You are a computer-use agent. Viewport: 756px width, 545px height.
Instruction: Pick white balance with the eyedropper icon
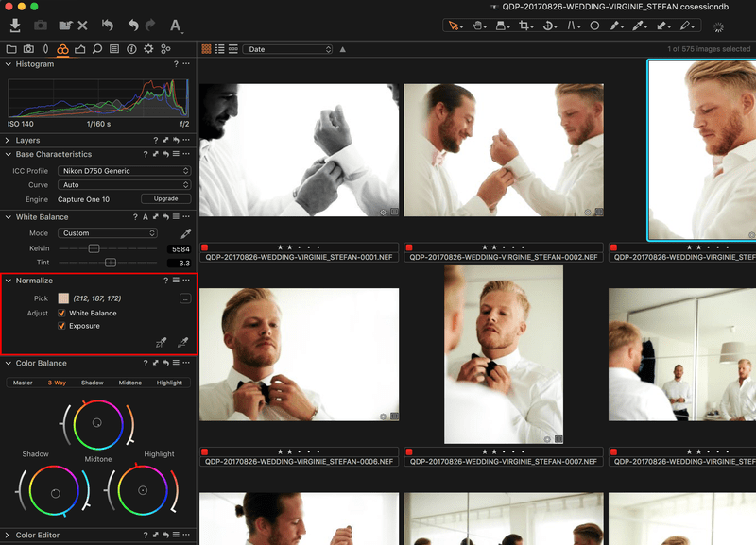185,233
